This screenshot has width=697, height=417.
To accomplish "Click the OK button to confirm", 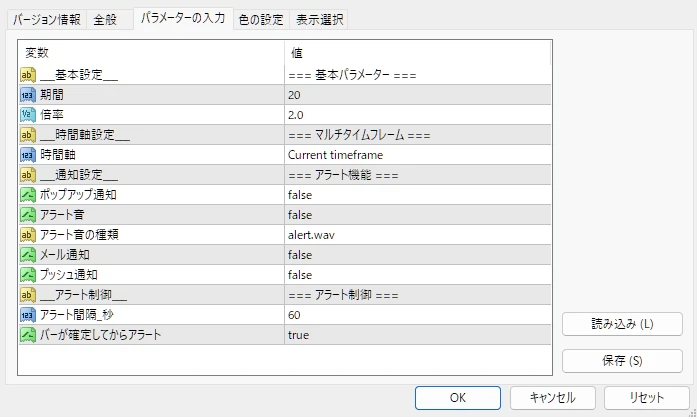I will coord(457,397).
